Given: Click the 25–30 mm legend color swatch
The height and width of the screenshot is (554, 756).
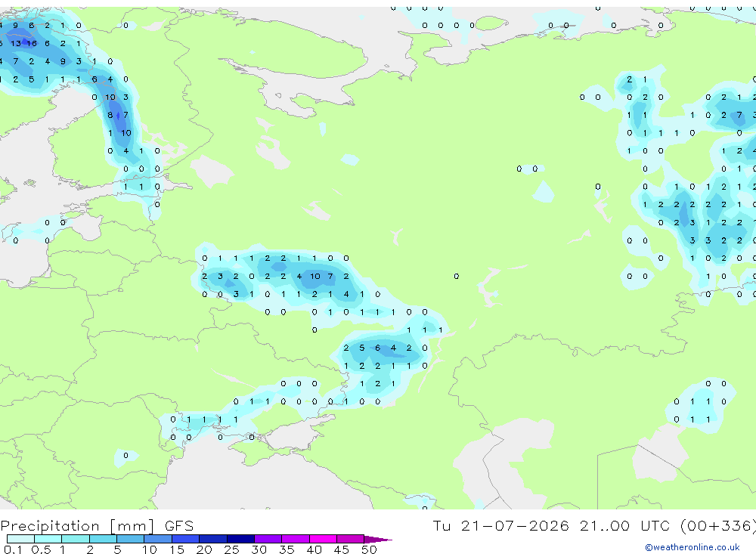Looking at the screenshot, I should pos(240,539).
